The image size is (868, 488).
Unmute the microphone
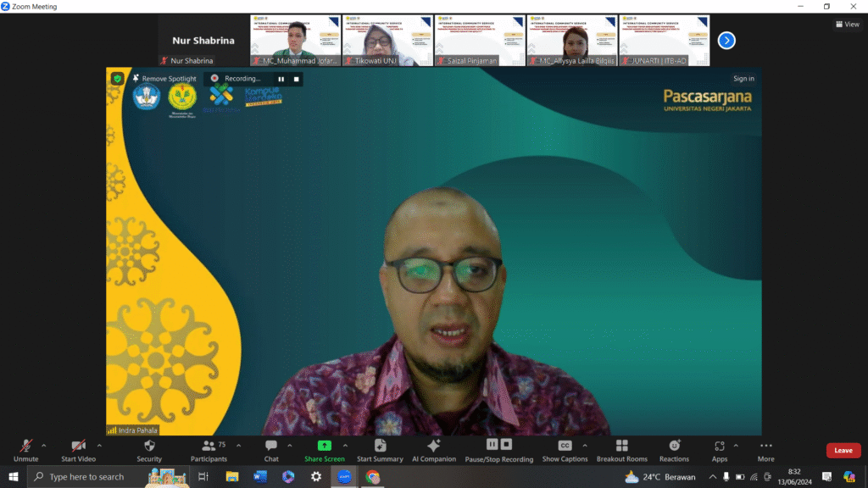click(x=26, y=450)
